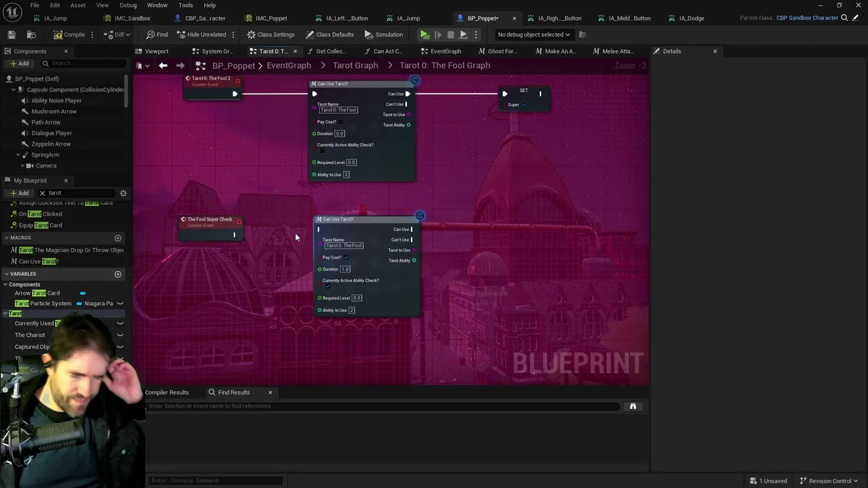The width and height of the screenshot is (868, 488).
Task: Open the graph bookmarks dropdown
Action: click(142, 66)
